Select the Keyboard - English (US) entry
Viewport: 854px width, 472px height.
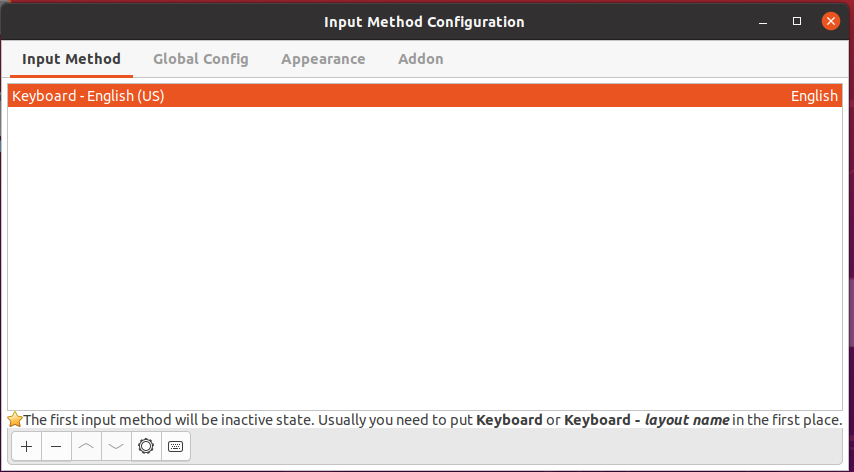click(425, 96)
